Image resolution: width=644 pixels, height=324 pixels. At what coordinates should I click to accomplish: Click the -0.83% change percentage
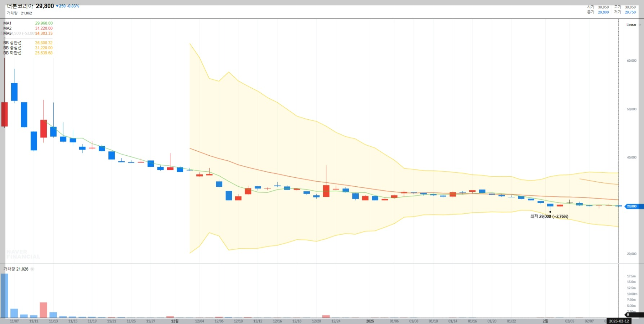73,6
